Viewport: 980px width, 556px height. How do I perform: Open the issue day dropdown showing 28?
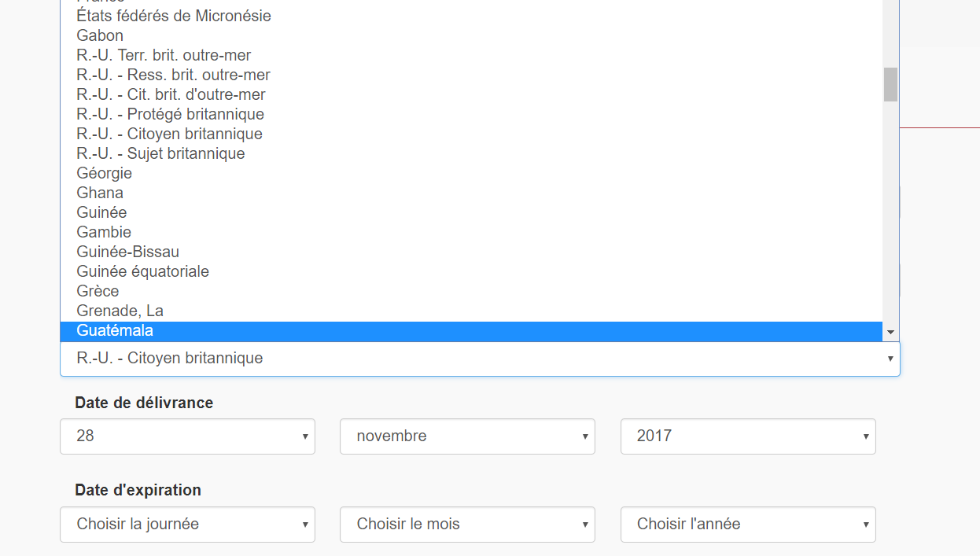coord(187,436)
